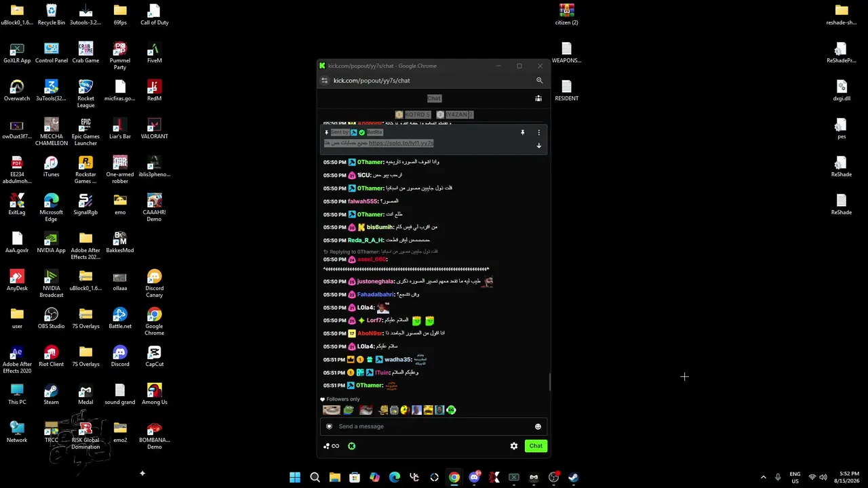
Task: Select the dxgi.dll file icon
Action: coord(842,91)
